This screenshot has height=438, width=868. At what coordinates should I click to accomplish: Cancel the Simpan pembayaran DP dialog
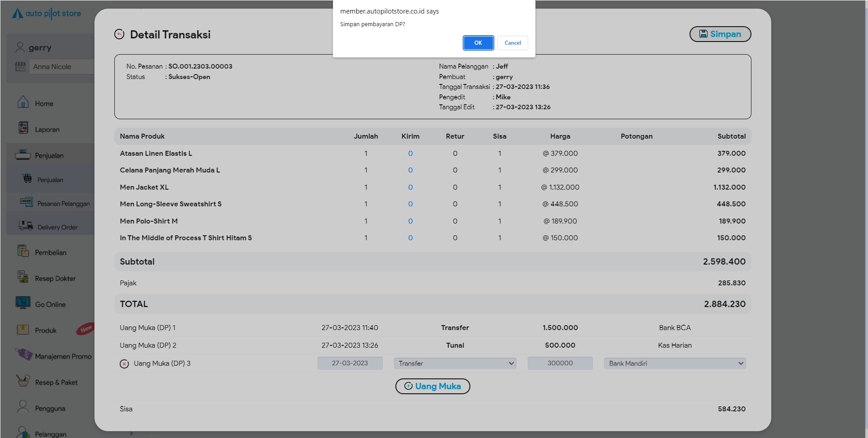[512, 43]
